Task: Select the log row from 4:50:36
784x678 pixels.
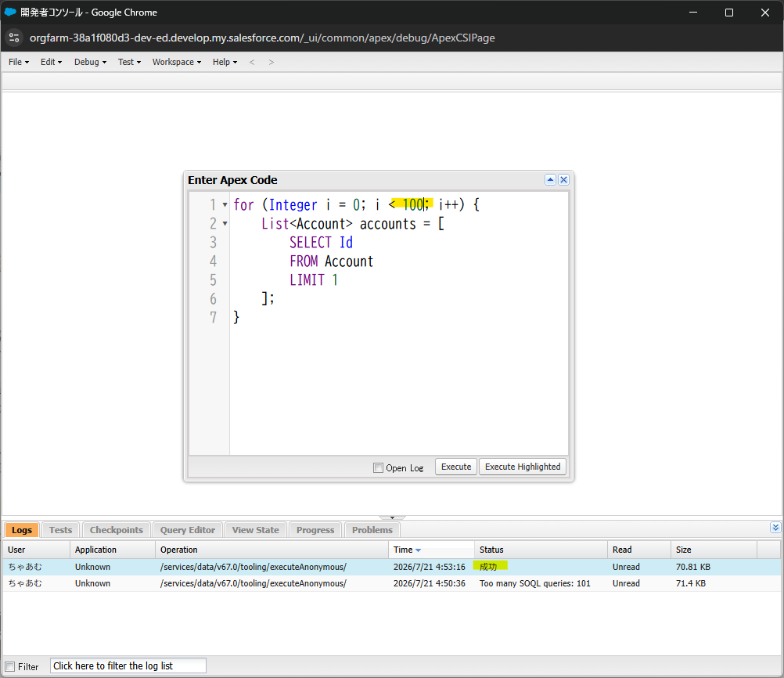Action: tap(391, 583)
